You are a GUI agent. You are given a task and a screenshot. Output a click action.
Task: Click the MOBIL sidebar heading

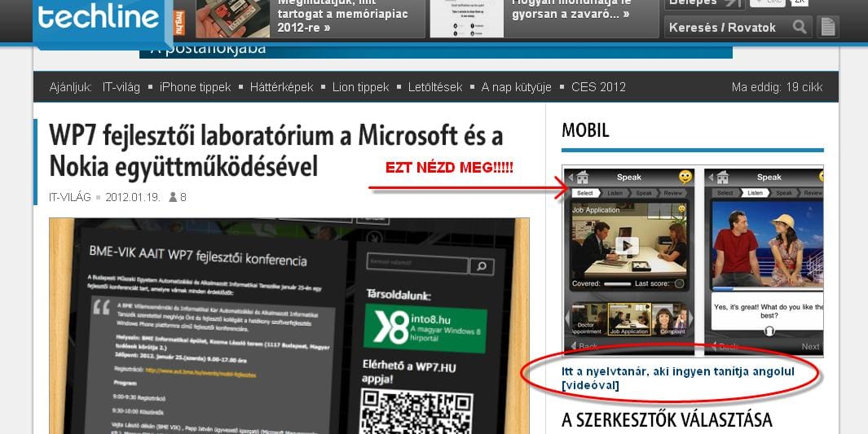coord(585,130)
